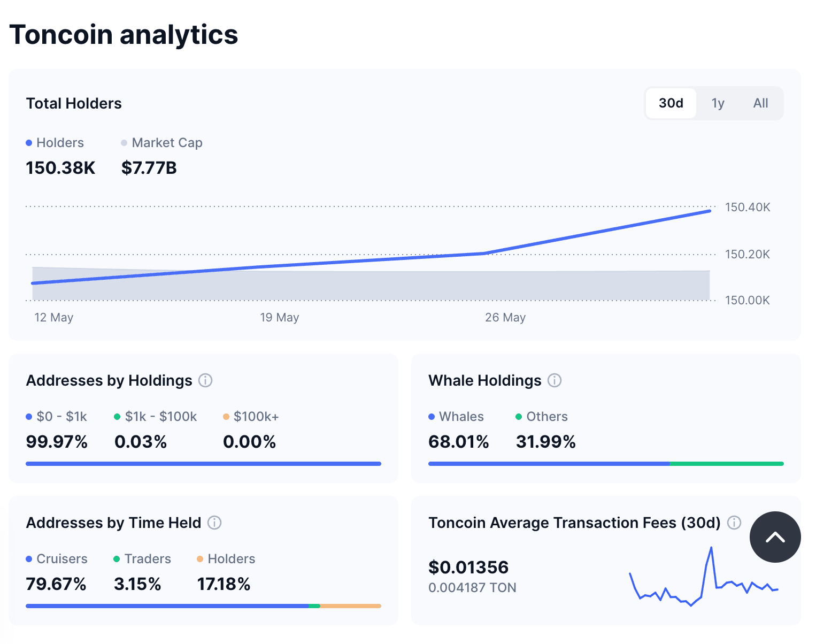The height and width of the screenshot is (644, 816).
Task: Click the blue Whales bar segment
Action: (549, 464)
